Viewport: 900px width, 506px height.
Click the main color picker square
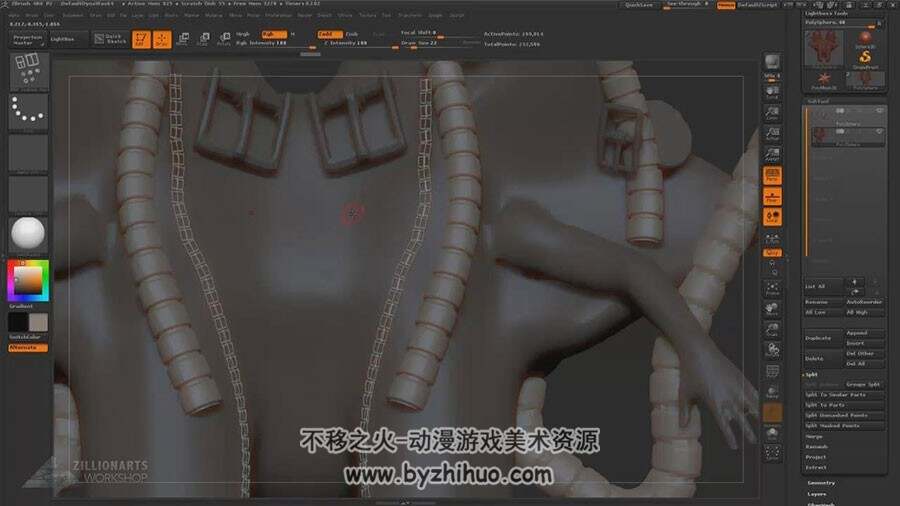(x=28, y=281)
